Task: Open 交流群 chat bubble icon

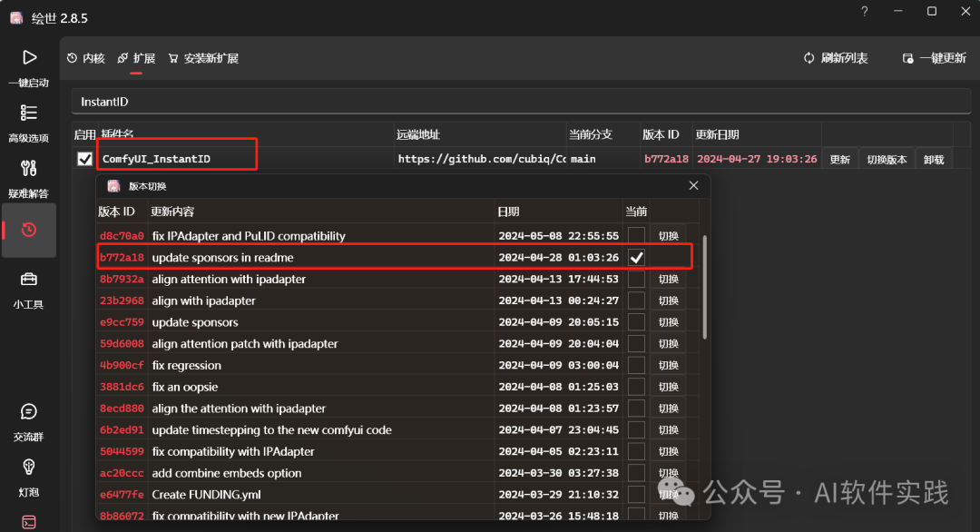Action: click(x=29, y=411)
